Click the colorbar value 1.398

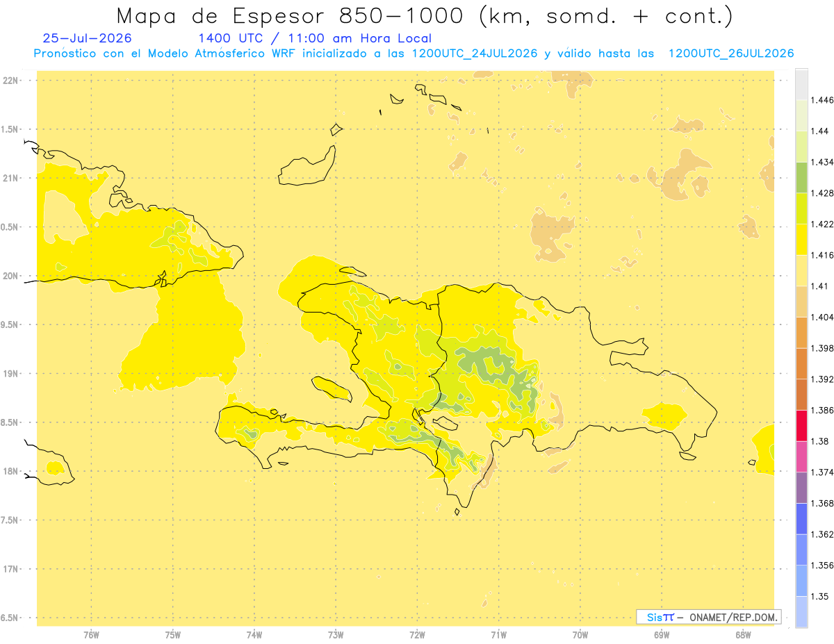point(821,348)
